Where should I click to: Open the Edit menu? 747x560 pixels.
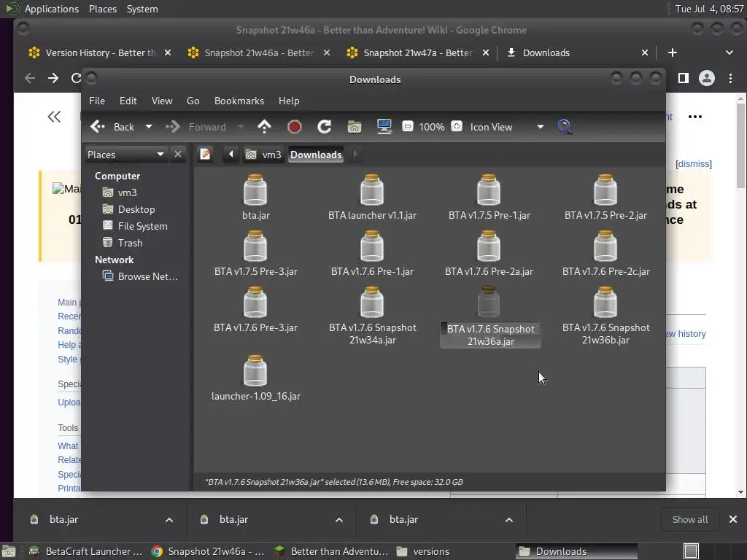click(x=128, y=101)
